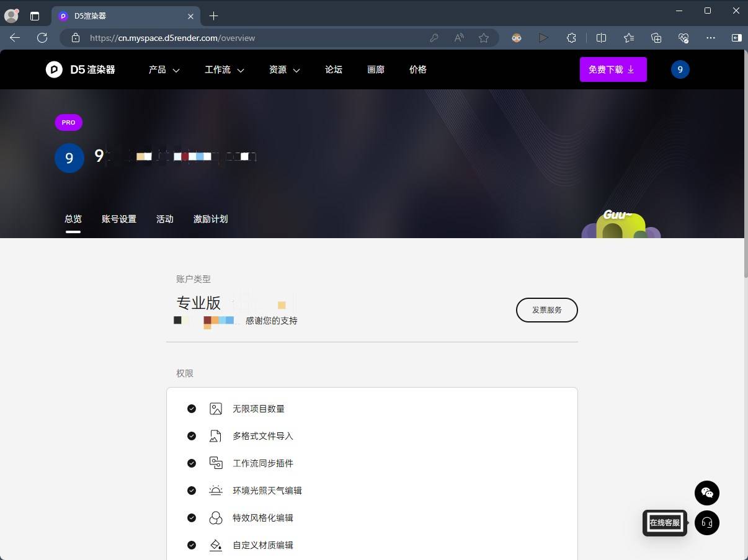Open the 画廊 page

[376, 69]
